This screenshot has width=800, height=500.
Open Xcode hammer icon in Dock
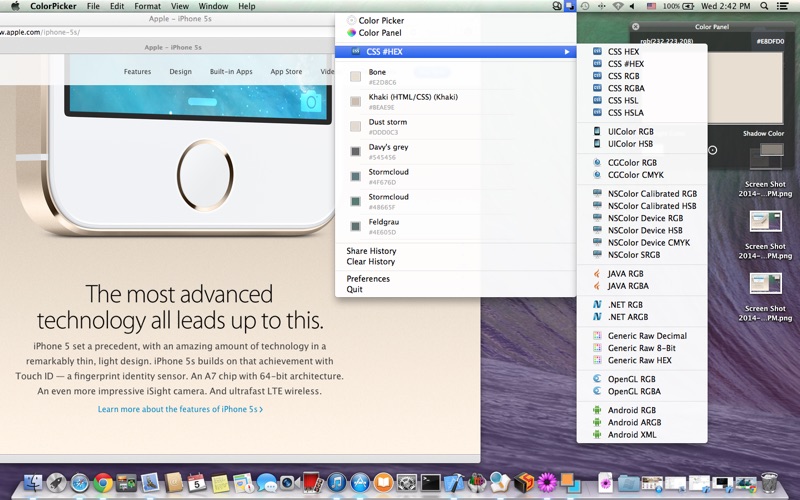click(453, 482)
